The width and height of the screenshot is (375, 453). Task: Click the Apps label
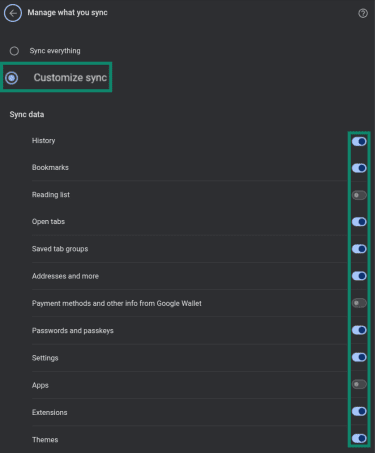coord(40,385)
